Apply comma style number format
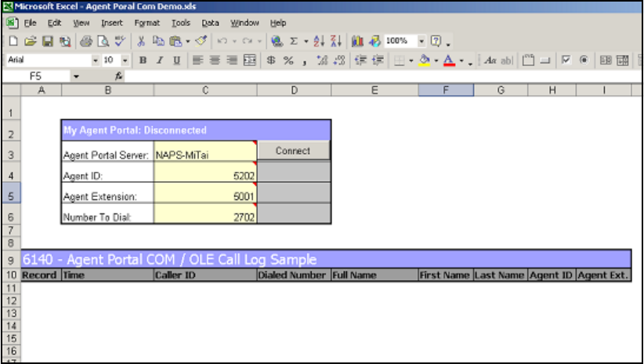The height and width of the screenshot is (364, 644). (x=305, y=60)
